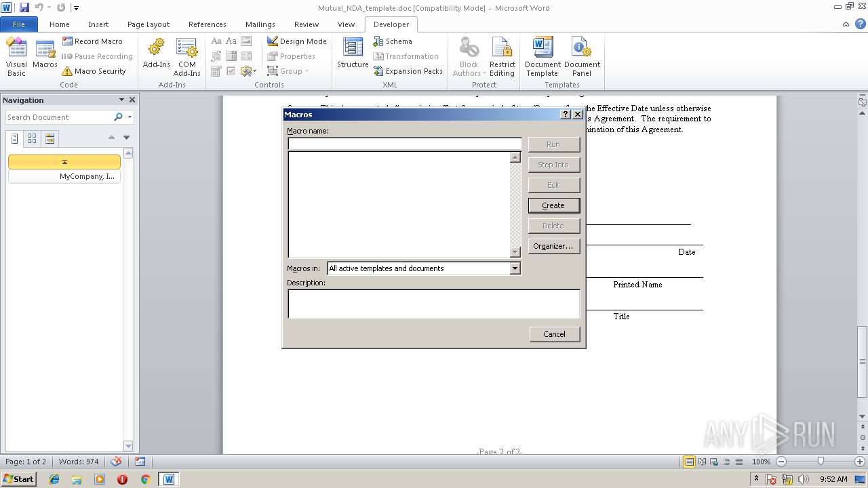This screenshot has height=488, width=868.
Task: Open Word Help question-mark icon
Action: point(860,24)
